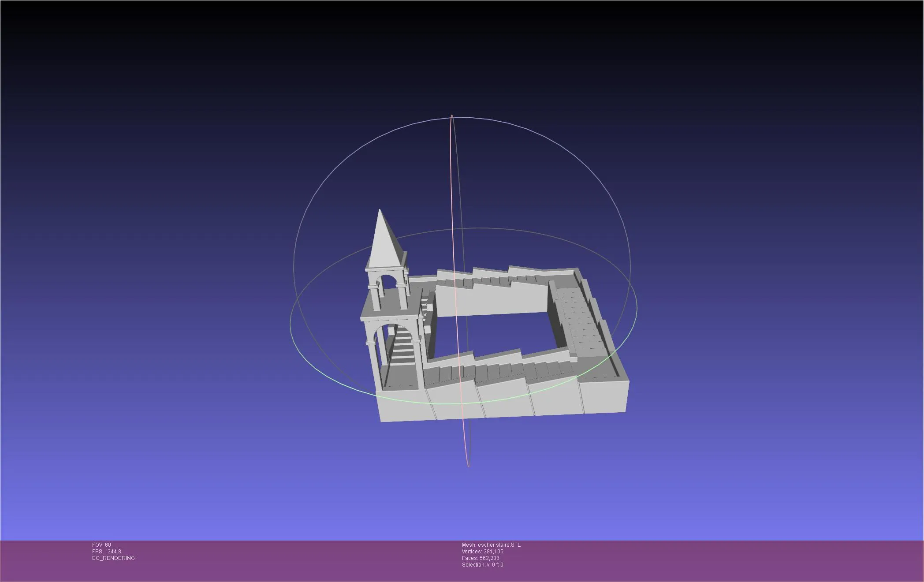Image resolution: width=924 pixels, height=582 pixels.
Task: Click the 'FPS: 344.8' readout
Action: [106, 552]
